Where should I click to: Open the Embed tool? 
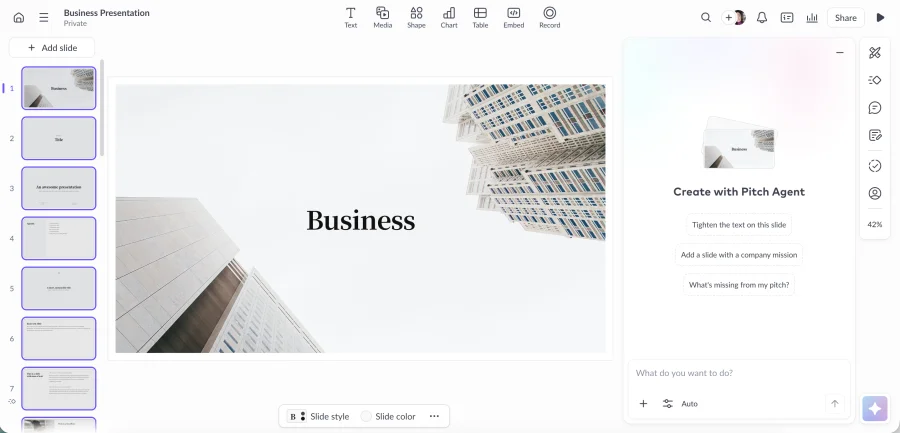point(514,17)
